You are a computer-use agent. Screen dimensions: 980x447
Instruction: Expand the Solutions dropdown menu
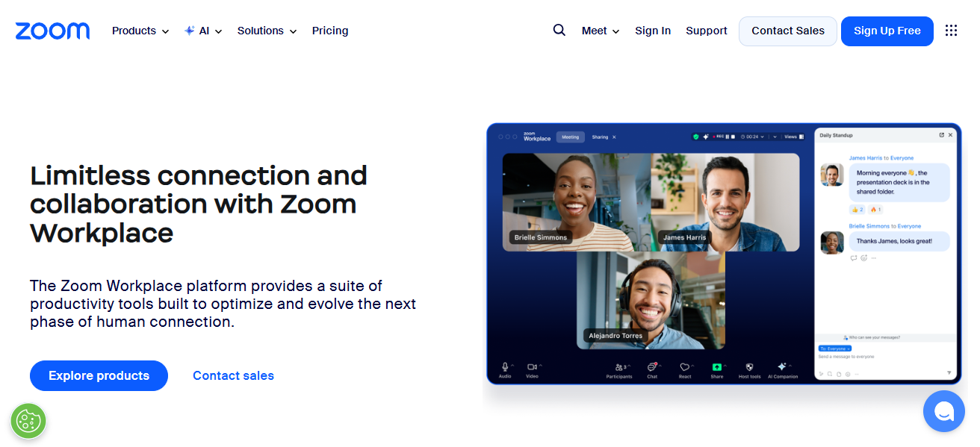267,31
